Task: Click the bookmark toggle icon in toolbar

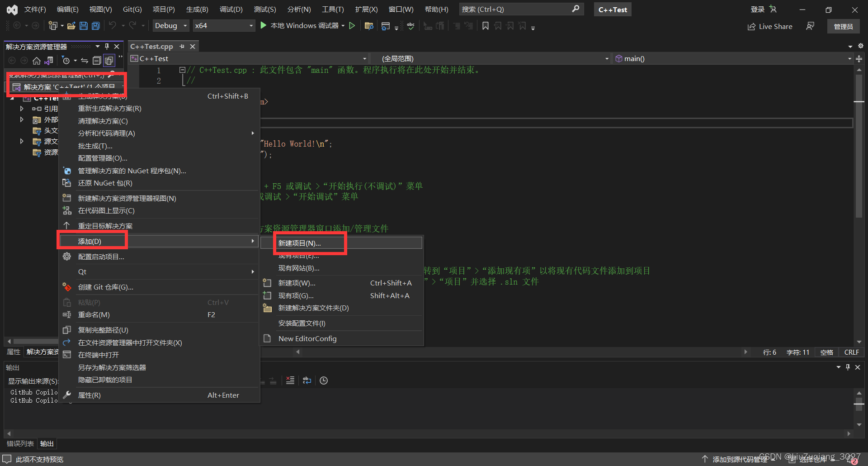Action: point(486,26)
